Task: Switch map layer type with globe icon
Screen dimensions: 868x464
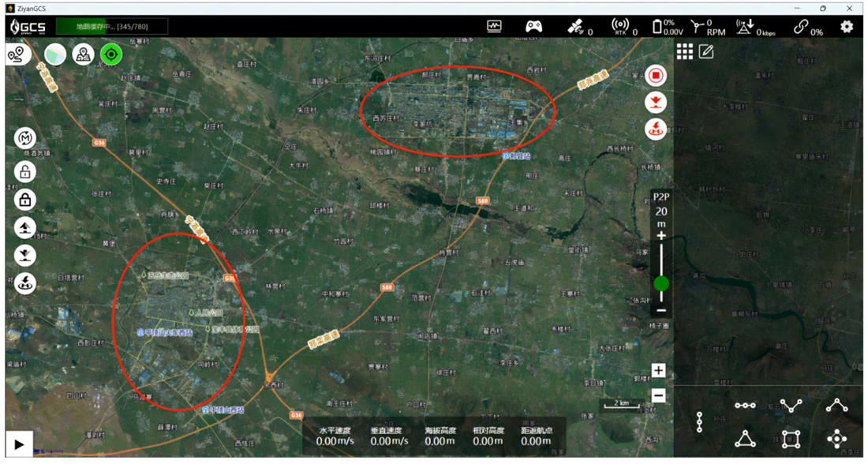Action: tap(55, 54)
